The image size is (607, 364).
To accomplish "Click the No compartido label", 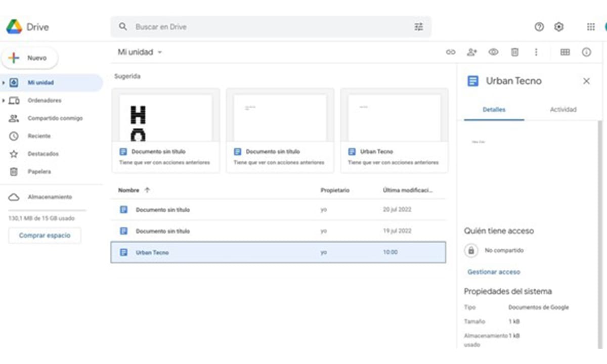I will 504,250.
